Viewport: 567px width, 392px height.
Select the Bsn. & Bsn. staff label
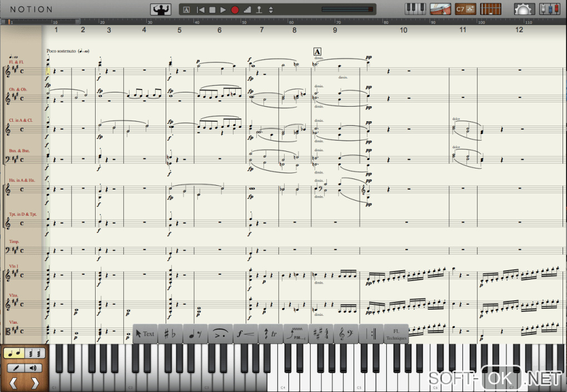19,151
